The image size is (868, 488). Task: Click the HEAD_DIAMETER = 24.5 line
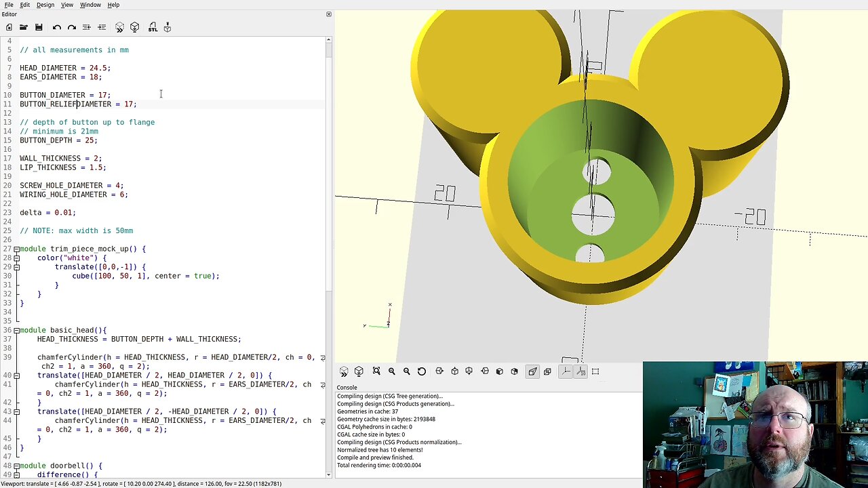(x=65, y=68)
